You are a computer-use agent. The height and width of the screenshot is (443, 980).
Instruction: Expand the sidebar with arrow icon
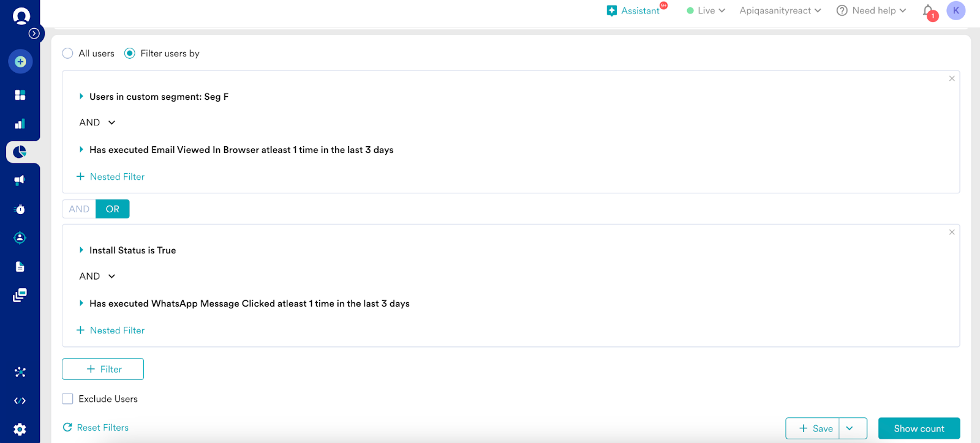tap(34, 34)
